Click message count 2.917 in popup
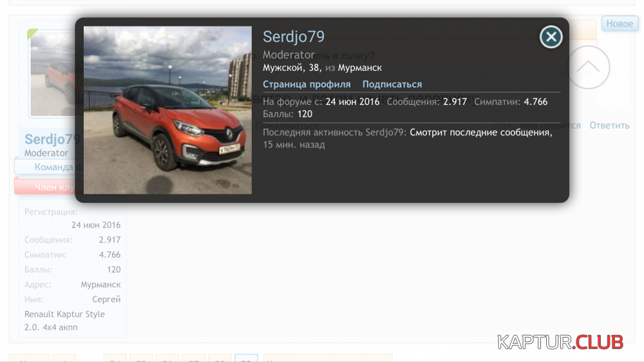 coord(455,102)
